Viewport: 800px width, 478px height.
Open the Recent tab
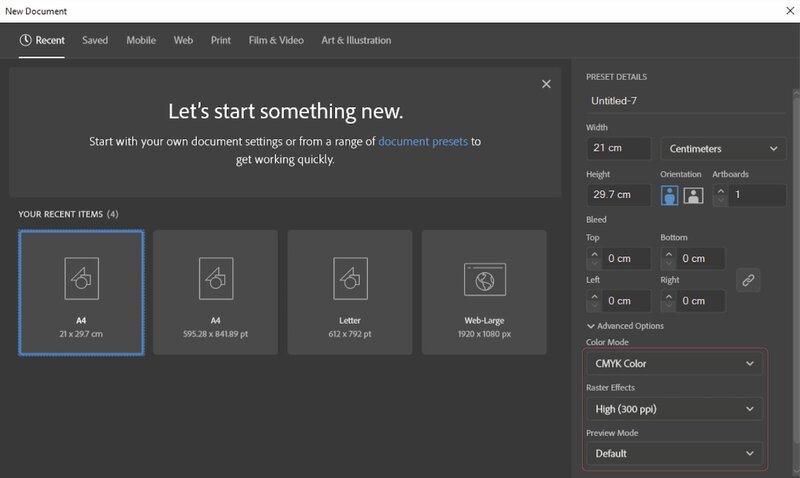point(42,40)
